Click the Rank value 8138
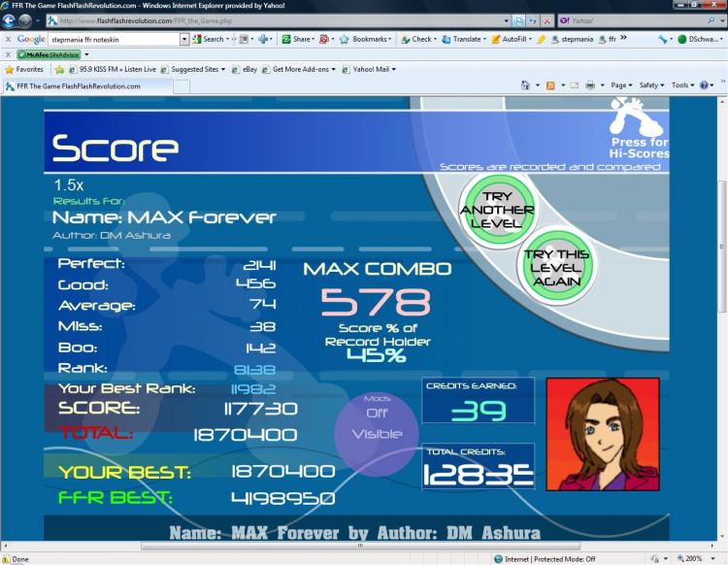Screen dimensions: 728x565 pos(254,370)
